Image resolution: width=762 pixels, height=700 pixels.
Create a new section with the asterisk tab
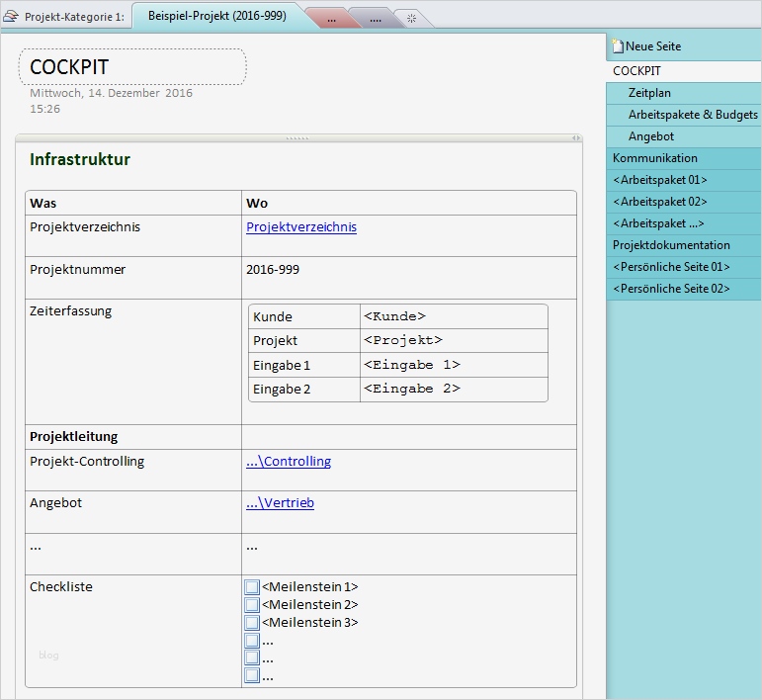click(x=412, y=19)
